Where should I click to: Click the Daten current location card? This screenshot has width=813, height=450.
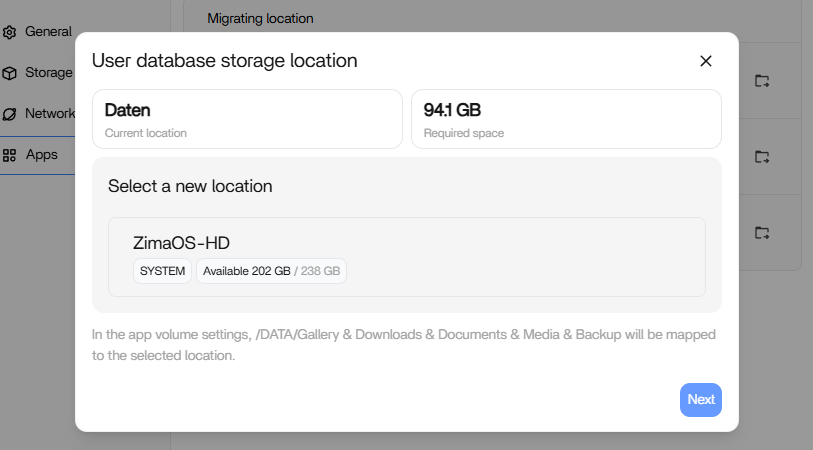tap(248, 119)
